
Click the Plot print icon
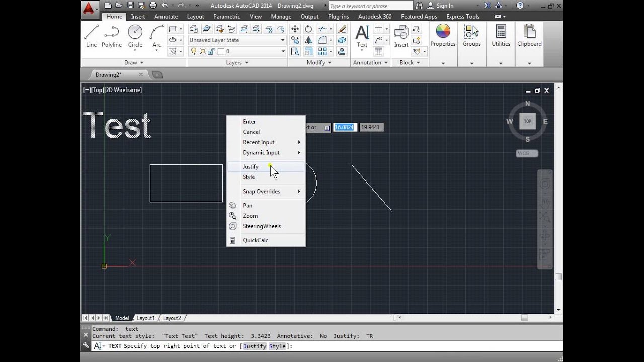[152, 6]
